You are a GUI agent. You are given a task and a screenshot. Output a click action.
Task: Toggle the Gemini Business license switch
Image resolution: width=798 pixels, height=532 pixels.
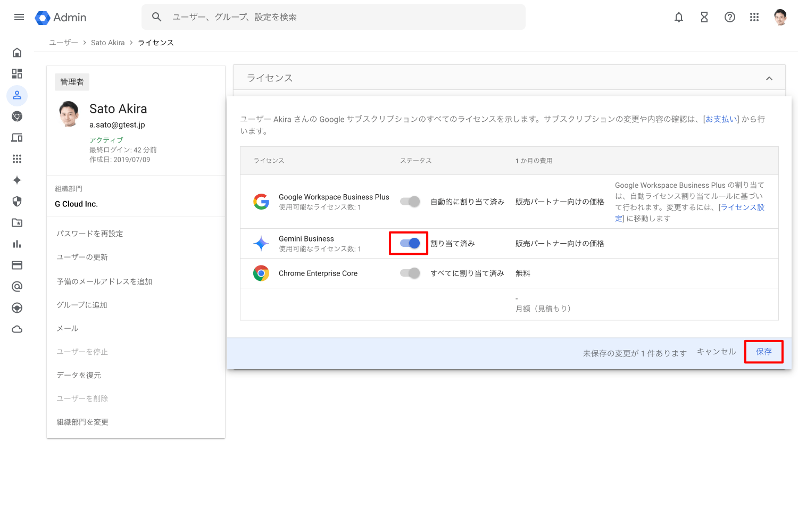(x=410, y=243)
